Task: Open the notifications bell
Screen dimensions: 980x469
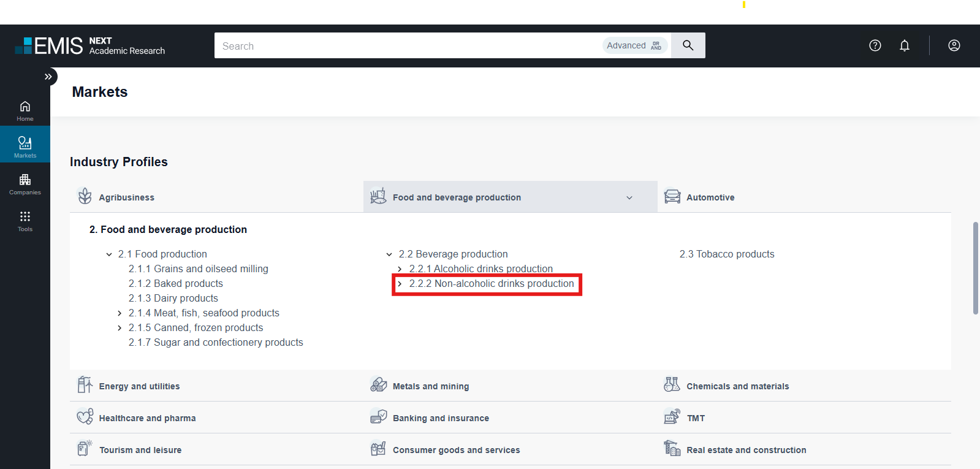Action: [x=904, y=45]
